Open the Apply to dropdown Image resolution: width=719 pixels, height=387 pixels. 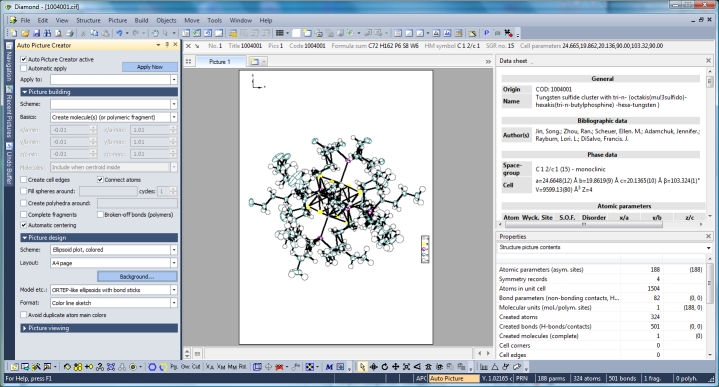174,80
